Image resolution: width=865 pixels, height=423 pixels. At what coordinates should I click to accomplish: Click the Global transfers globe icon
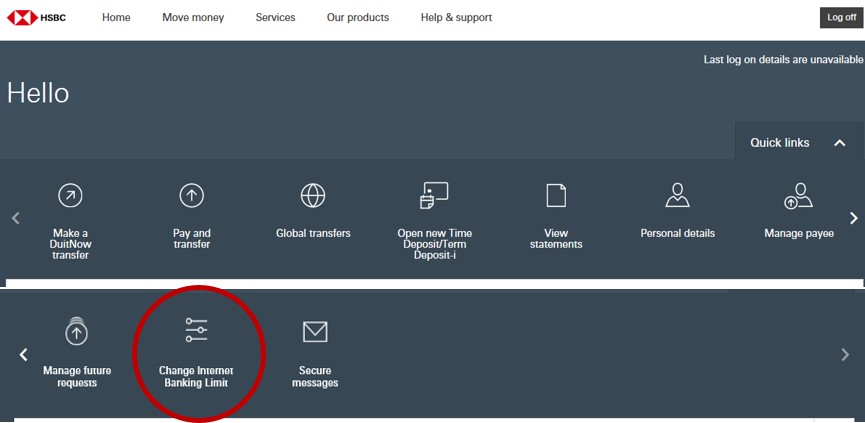(x=313, y=195)
